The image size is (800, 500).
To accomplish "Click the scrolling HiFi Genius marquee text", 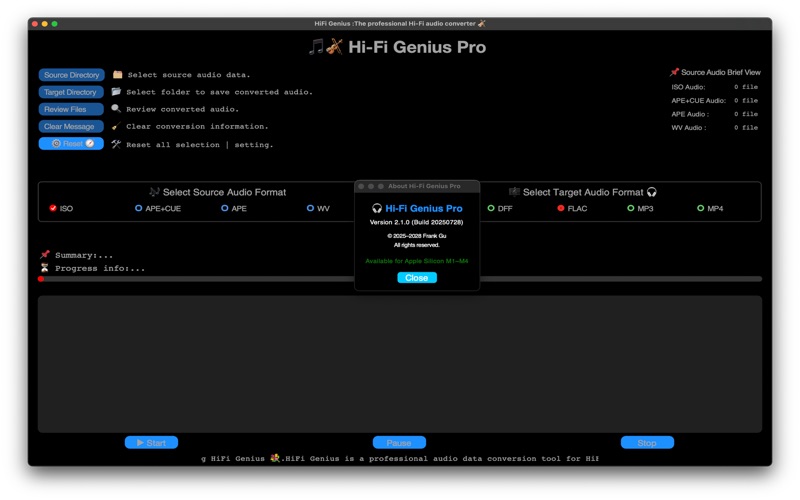I will pyautogui.click(x=400, y=459).
